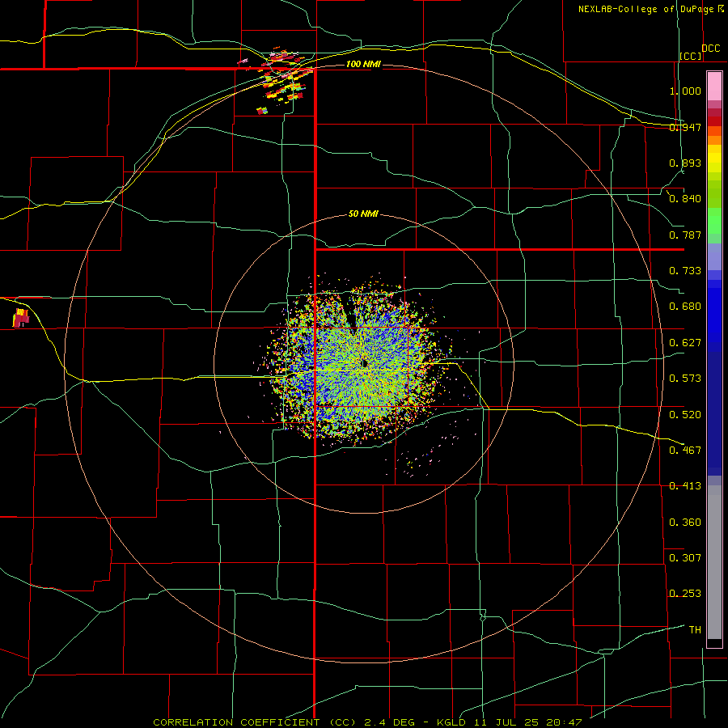Pick the lavender segment of the color bar
Image resolution: width=728 pixels, height=728 pixels.
click(714, 256)
